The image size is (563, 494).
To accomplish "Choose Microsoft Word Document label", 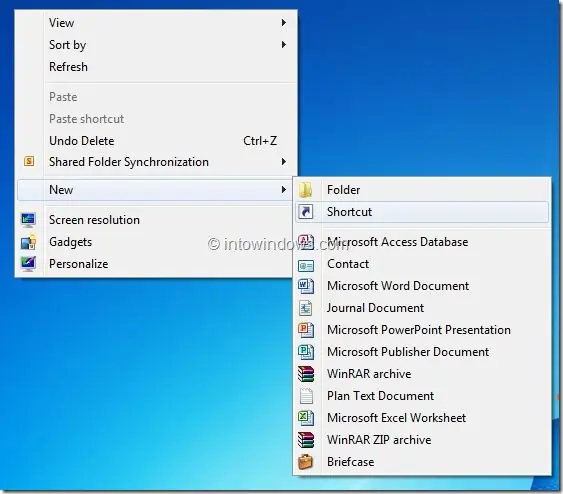I will [398, 286].
